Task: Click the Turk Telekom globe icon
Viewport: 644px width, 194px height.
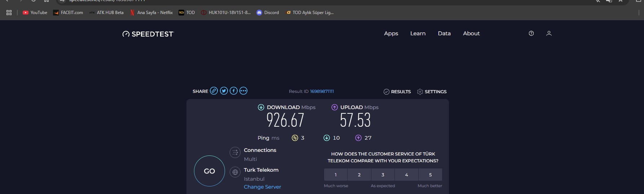Action: pyautogui.click(x=235, y=172)
